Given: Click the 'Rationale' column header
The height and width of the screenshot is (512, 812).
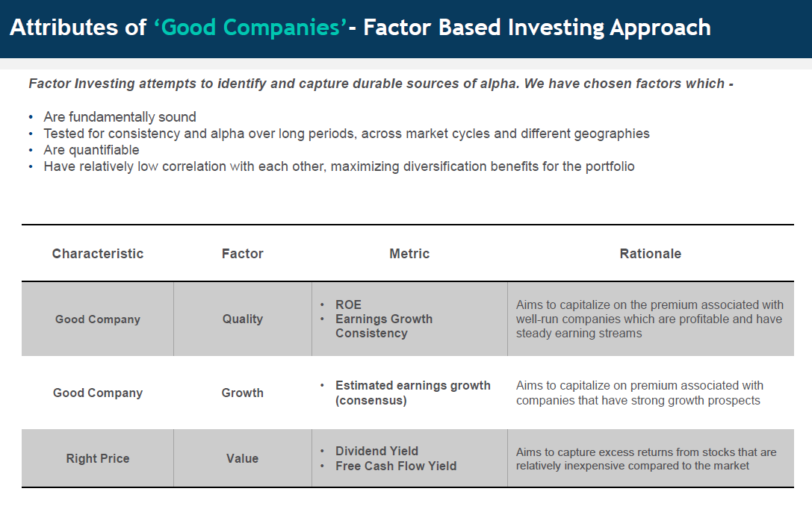Looking at the screenshot, I should [x=650, y=254].
